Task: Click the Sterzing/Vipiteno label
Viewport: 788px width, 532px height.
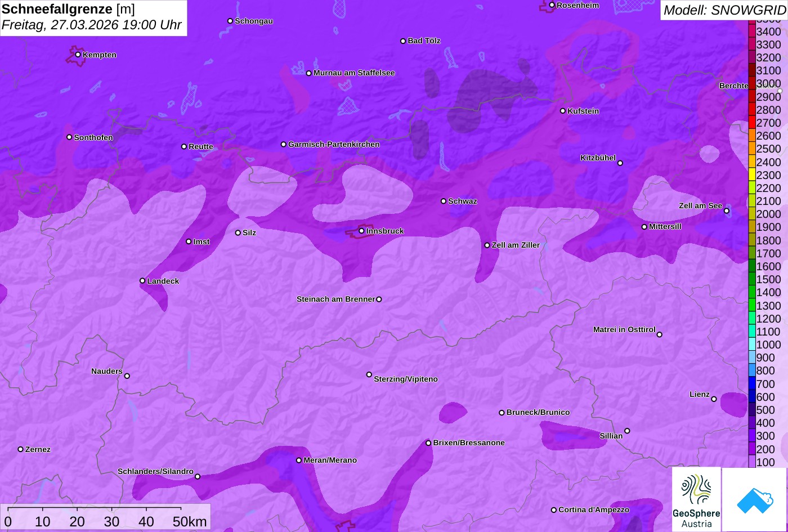Action: click(406, 379)
